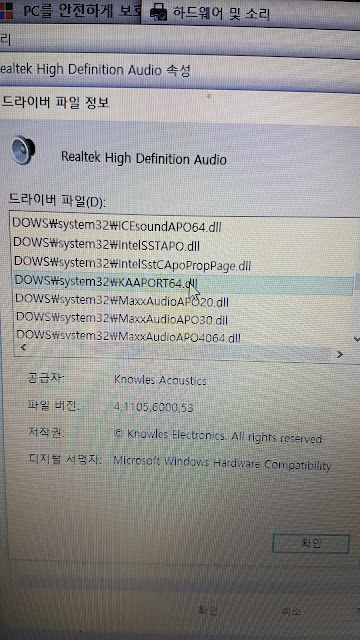Click the left arrow of horizontal scrollbar
Viewport: 360px width, 640px height.
click(x=23, y=348)
